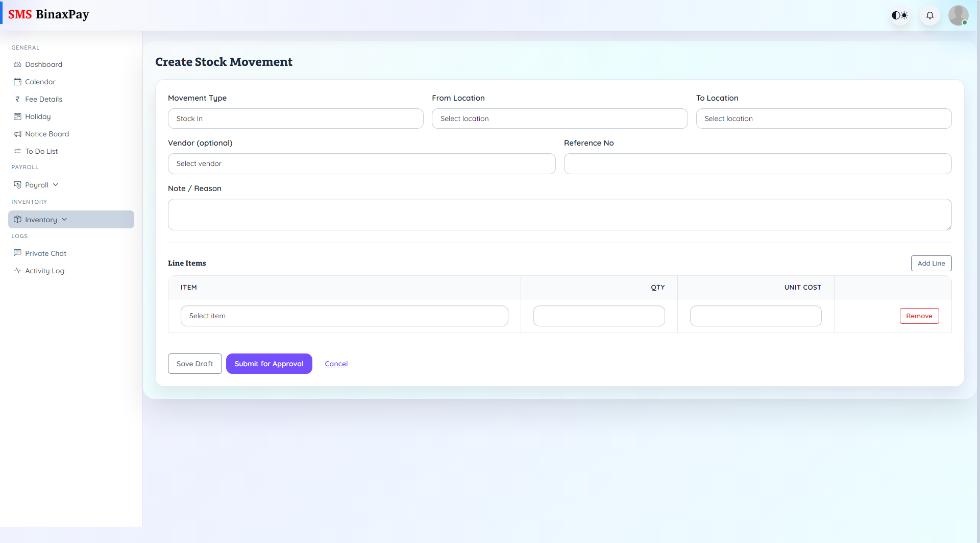Open the notification bell

point(929,15)
